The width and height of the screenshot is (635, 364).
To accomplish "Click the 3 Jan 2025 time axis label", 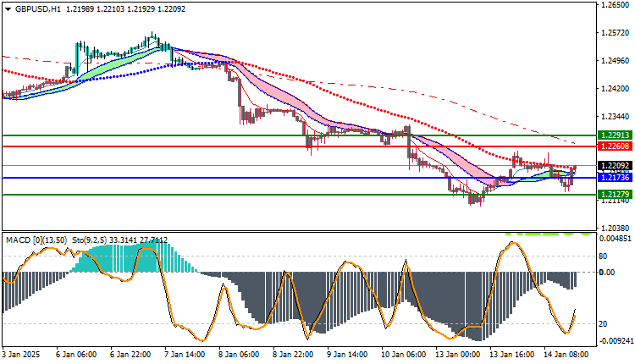I will [x=21, y=355].
